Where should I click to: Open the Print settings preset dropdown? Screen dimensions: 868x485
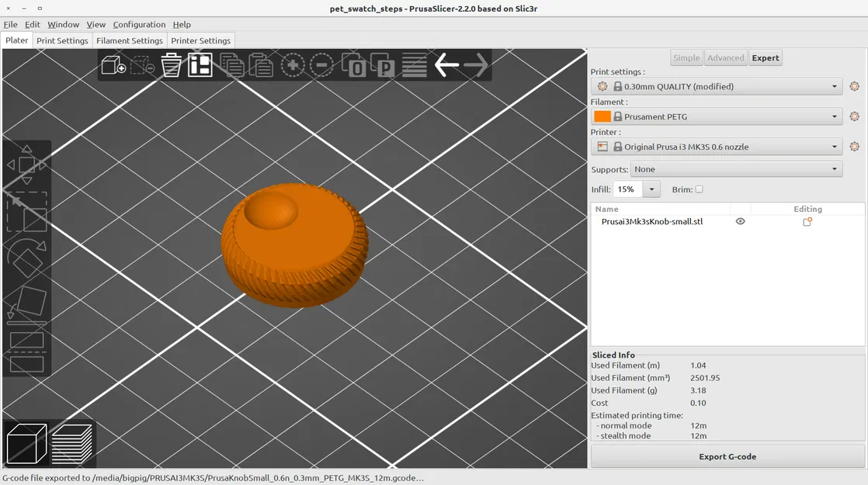(x=717, y=86)
